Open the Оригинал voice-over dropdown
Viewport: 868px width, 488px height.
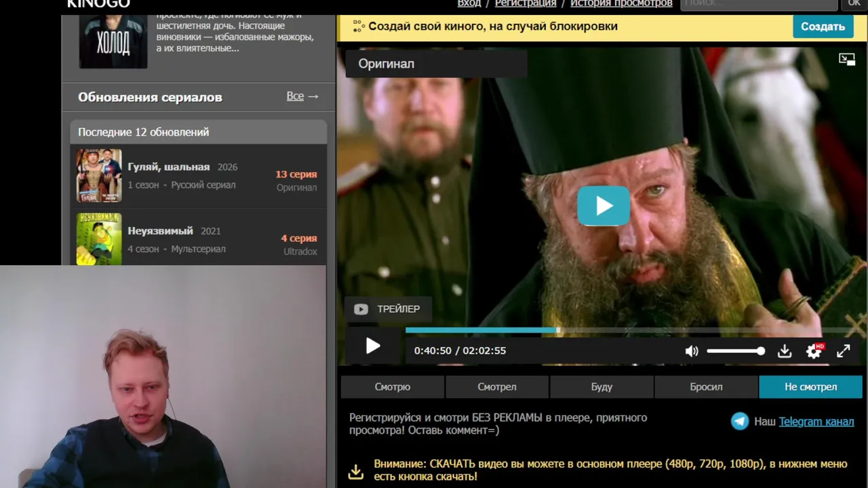[x=436, y=64]
